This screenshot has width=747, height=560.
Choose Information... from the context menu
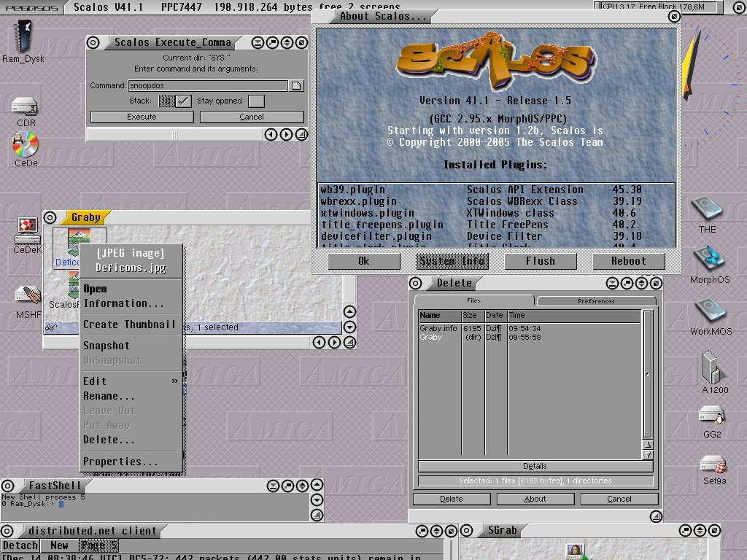coord(130,303)
